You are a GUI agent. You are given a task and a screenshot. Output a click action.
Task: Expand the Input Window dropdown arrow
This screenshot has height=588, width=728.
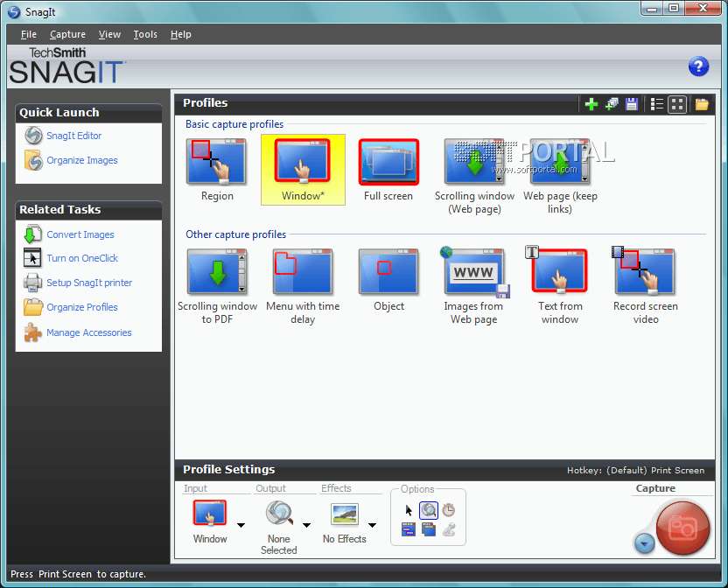point(241,525)
